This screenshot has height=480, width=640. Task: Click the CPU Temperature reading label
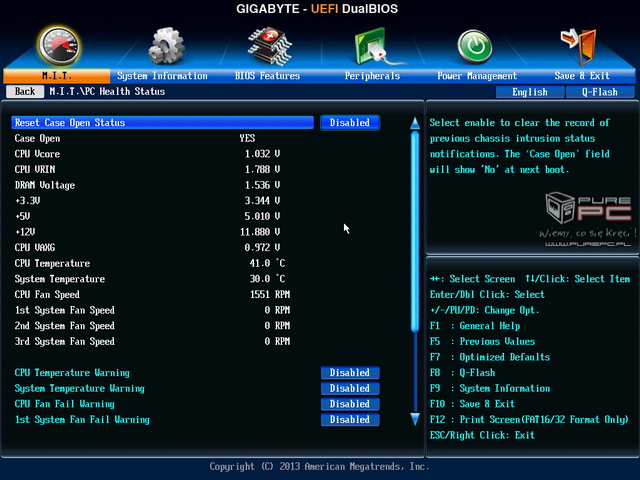click(52, 263)
